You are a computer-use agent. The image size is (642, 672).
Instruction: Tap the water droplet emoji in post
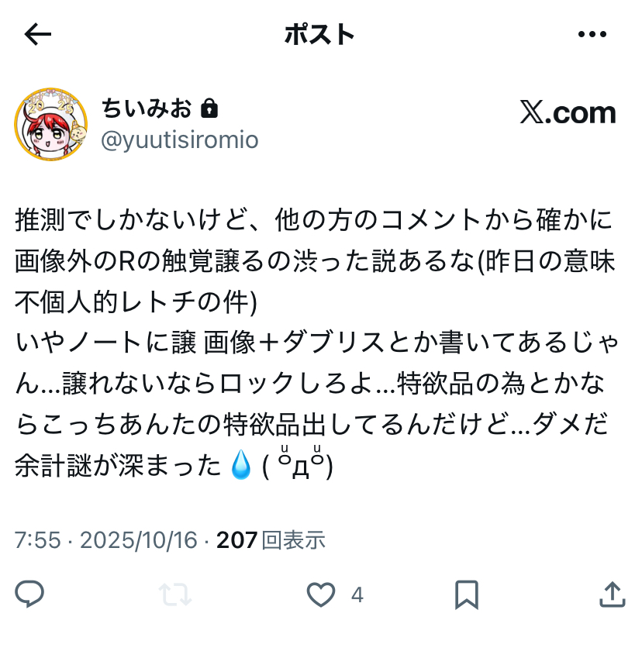[x=241, y=464]
